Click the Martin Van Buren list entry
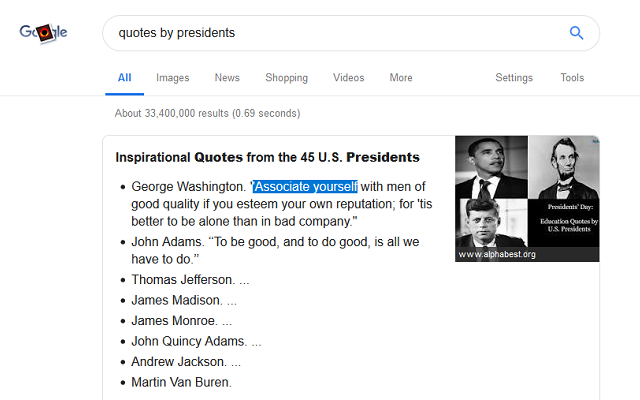The width and height of the screenshot is (640, 400). click(181, 382)
